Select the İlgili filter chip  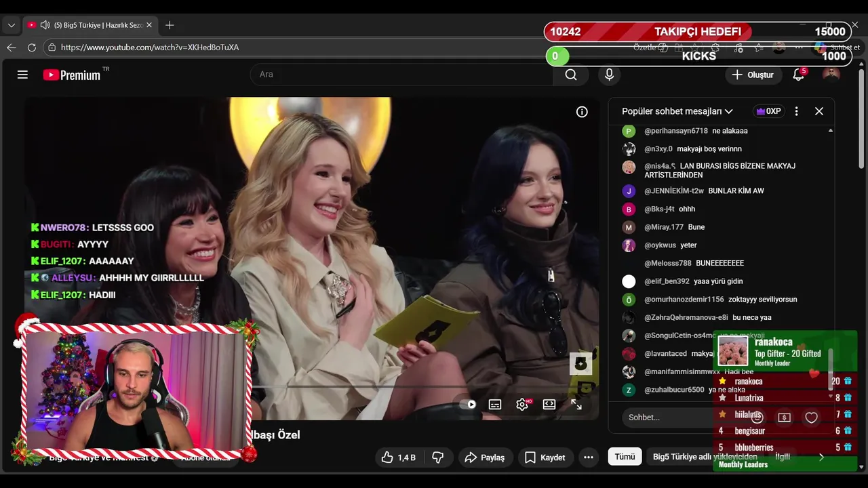point(783,457)
